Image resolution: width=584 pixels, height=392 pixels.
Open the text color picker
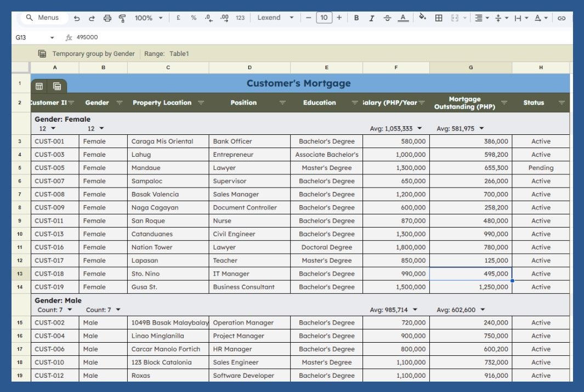coord(403,18)
